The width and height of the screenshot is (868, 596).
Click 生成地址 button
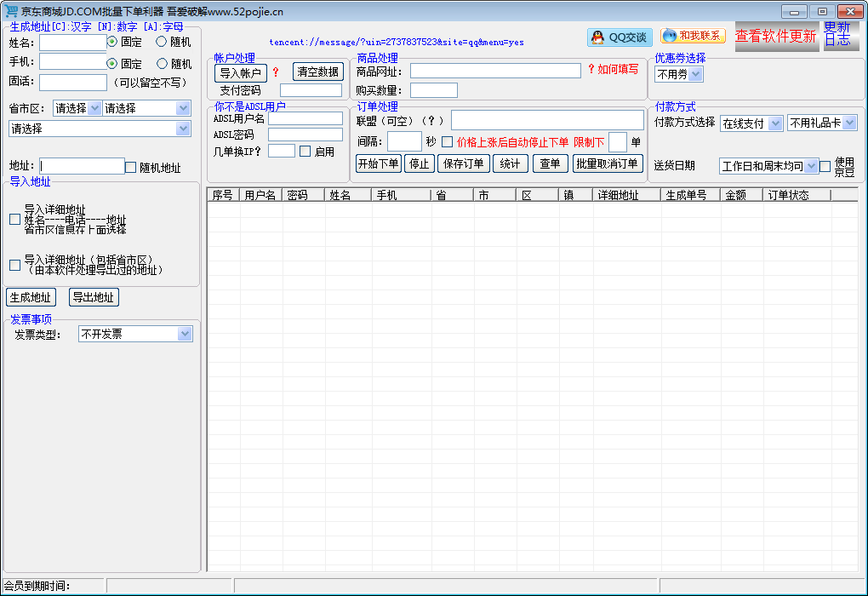tap(31, 297)
